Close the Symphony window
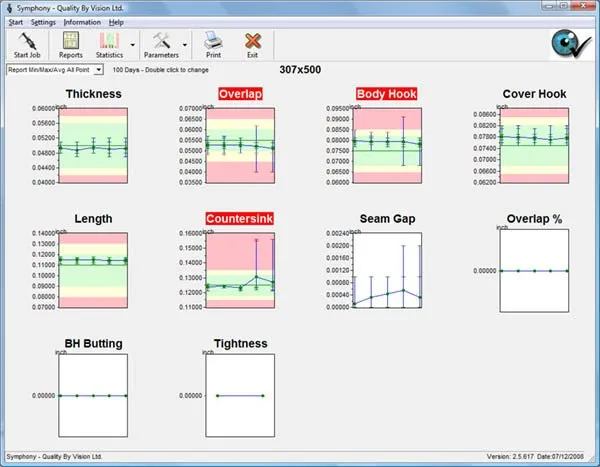Screen dimensions: 600x467 (x=583, y=6)
